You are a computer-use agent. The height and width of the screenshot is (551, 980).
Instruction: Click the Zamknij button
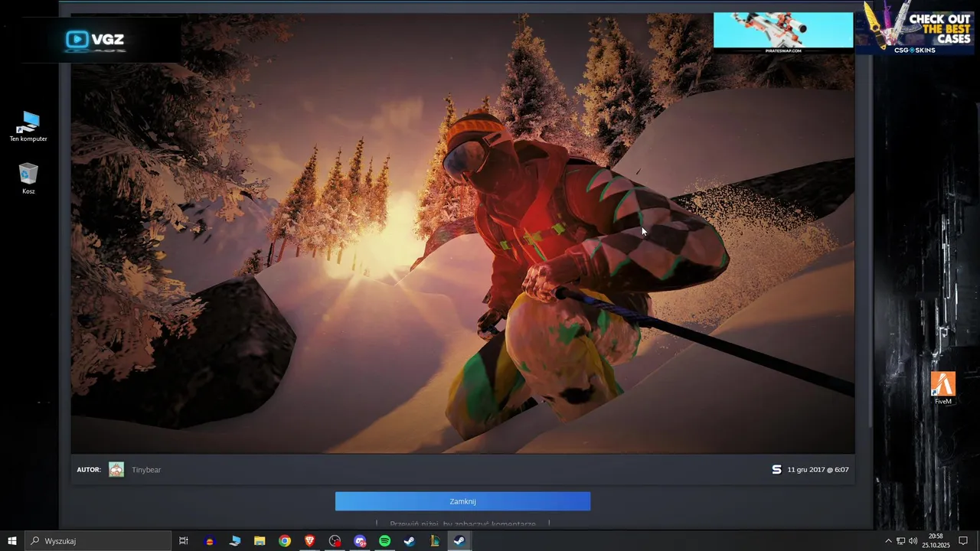(462, 501)
